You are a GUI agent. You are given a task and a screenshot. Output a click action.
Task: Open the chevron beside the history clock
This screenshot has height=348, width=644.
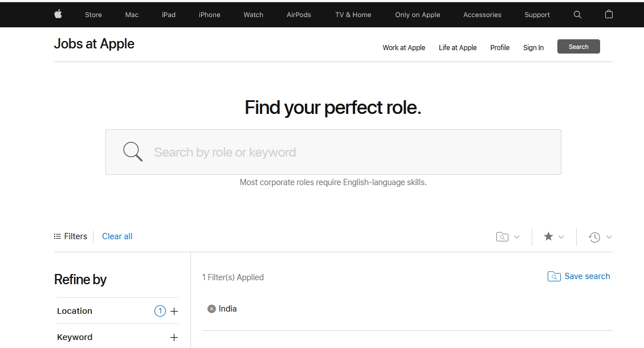(609, 237)
